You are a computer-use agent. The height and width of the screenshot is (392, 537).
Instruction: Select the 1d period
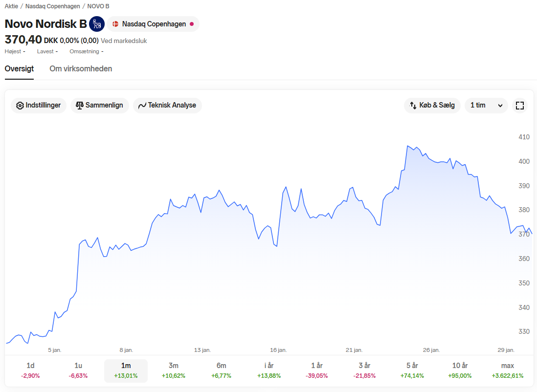tap(30, 371)
